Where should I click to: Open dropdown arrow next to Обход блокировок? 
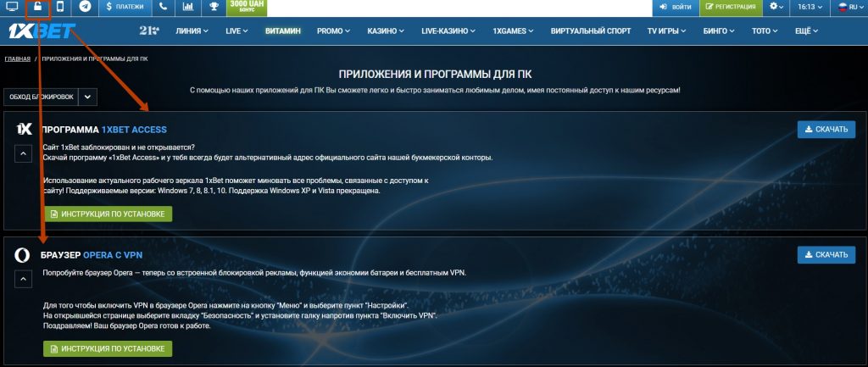coord(88,97)
